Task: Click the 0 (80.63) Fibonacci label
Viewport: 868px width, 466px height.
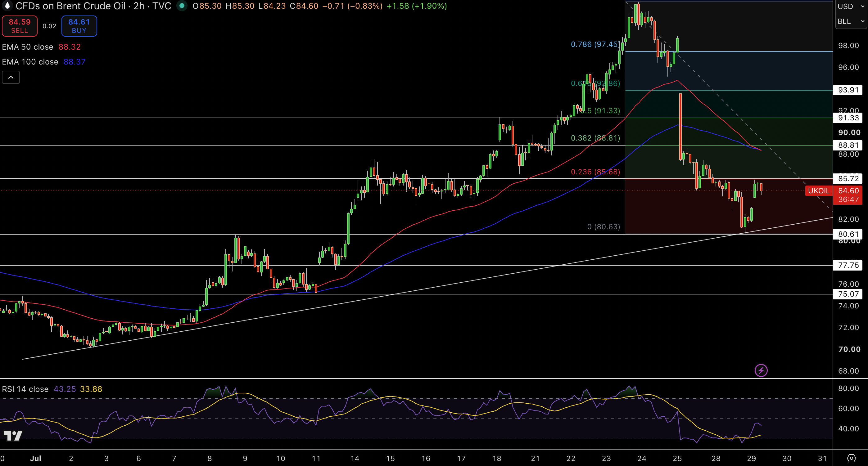Action: (x=604, y=226)
